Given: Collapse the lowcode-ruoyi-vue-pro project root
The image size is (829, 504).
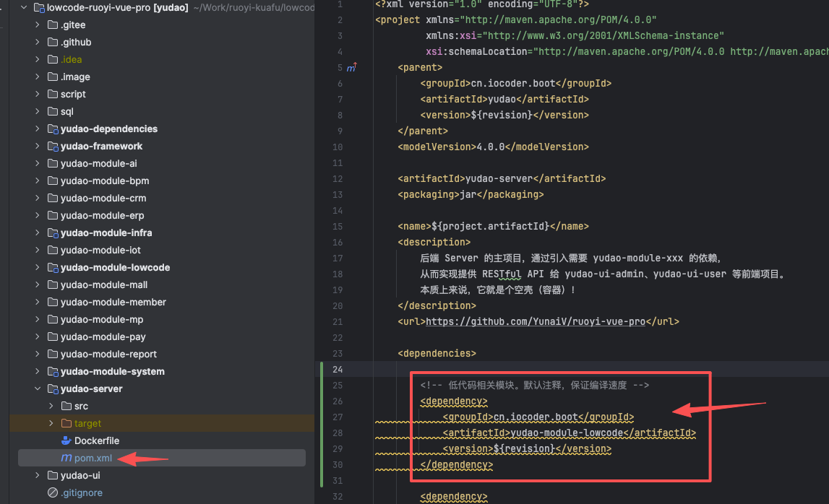Looking at the screenshot, I should 24,7.
